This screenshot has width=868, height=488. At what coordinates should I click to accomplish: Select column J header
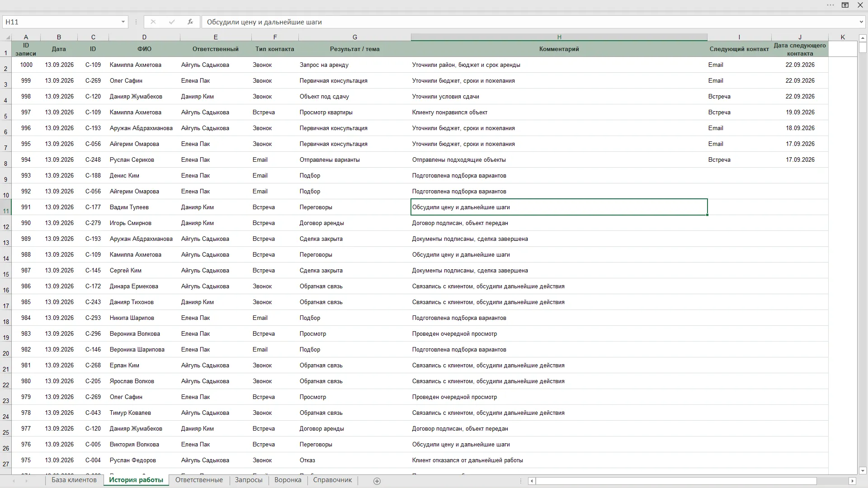click(x=800, y=37)
